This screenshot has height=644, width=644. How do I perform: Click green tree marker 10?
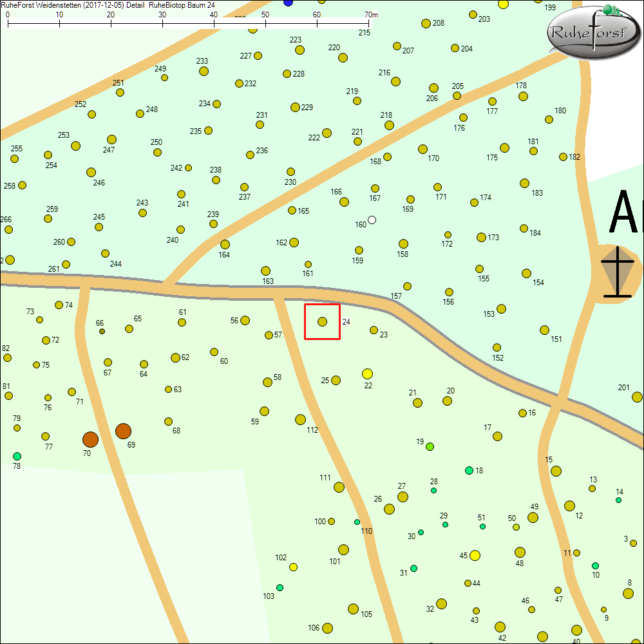[595, 565]
